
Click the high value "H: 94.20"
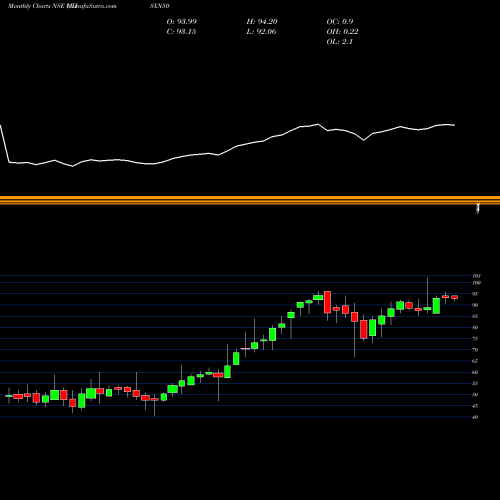262,22
